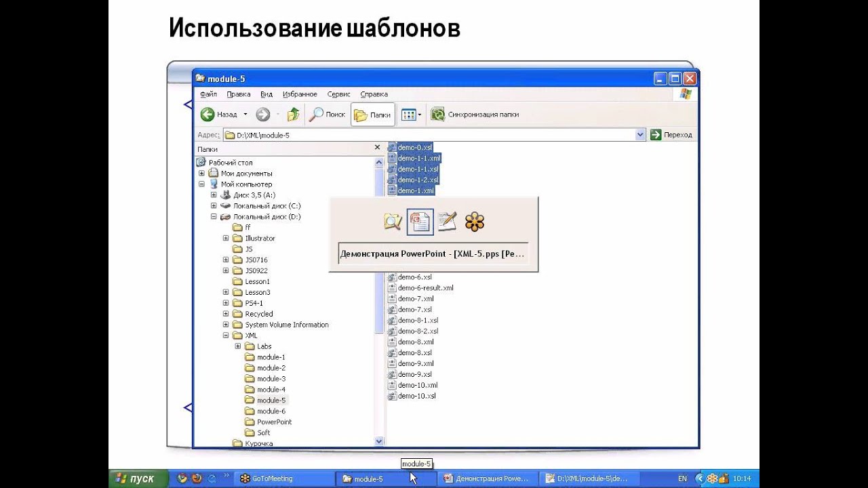The image size is (868, 488).
Task: Open the Вид menu
Action: [x=267, y=94]
